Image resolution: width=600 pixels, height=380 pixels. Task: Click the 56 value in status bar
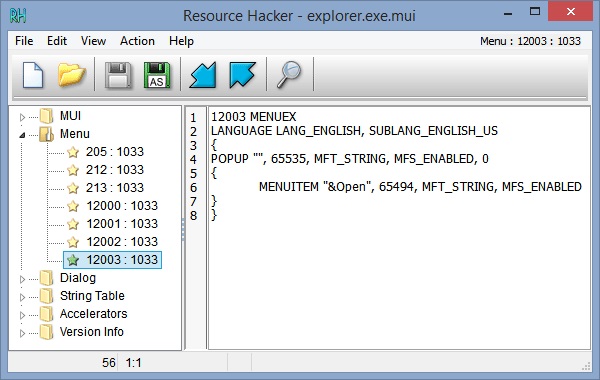click(109, 362)
